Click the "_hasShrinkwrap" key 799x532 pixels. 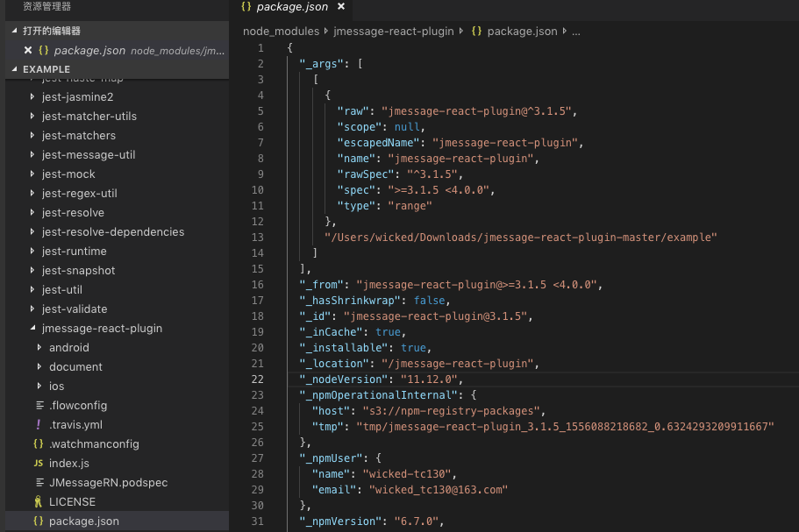[x=350, y=301]
